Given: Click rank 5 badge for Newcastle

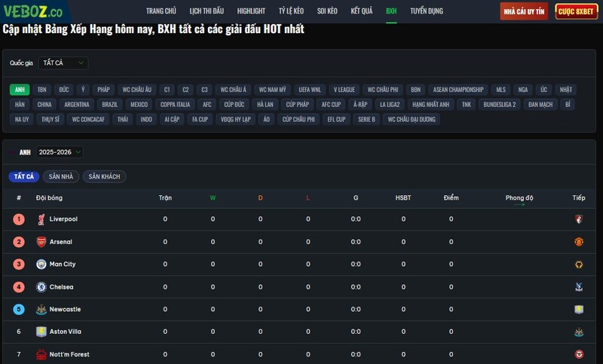Looking at the screenshot, I should 19,310.
